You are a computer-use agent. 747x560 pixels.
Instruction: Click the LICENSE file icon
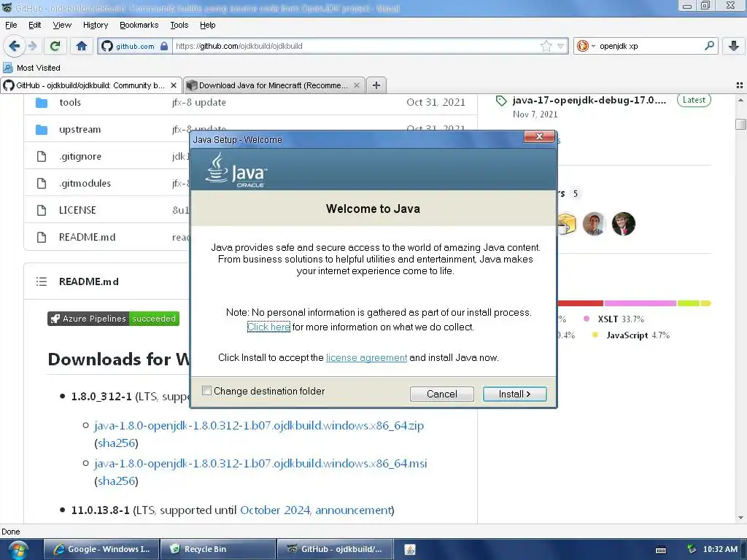[42, 210]
